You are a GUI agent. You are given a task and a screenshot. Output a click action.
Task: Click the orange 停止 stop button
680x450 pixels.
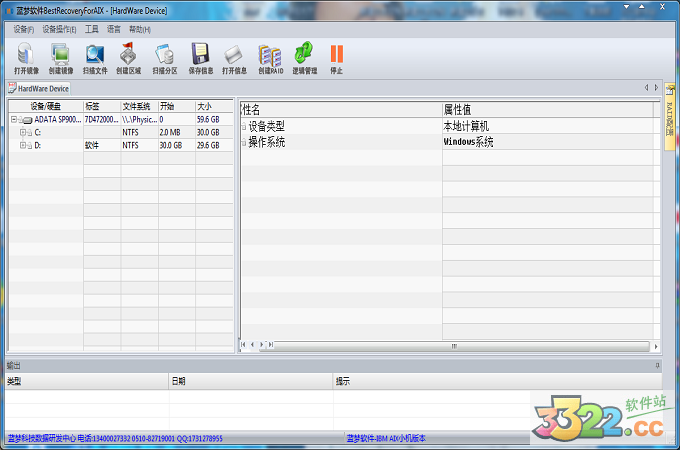(337, 59)
